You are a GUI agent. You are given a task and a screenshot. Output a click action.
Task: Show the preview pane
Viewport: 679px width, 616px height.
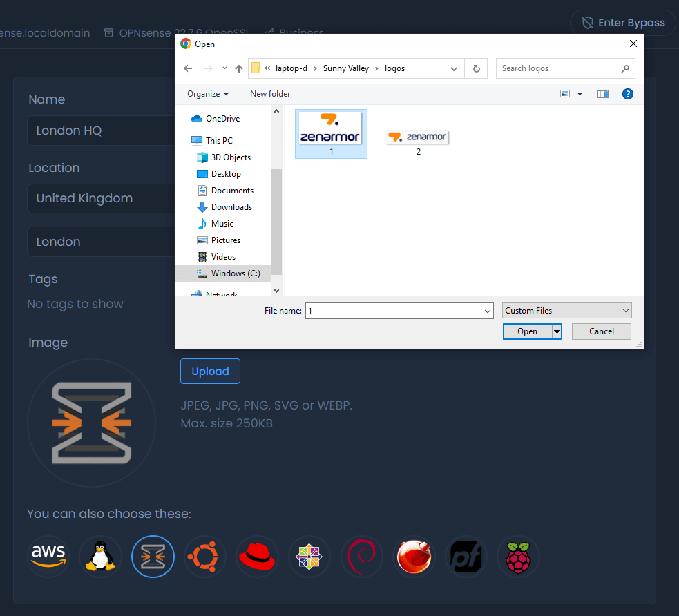point(603,94)
